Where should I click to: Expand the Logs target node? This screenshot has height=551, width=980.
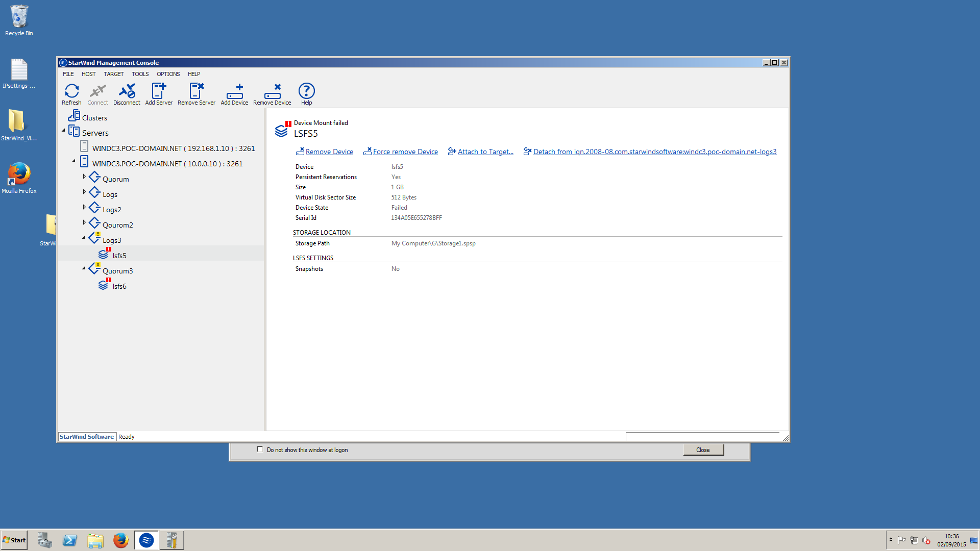pos(84,192)
